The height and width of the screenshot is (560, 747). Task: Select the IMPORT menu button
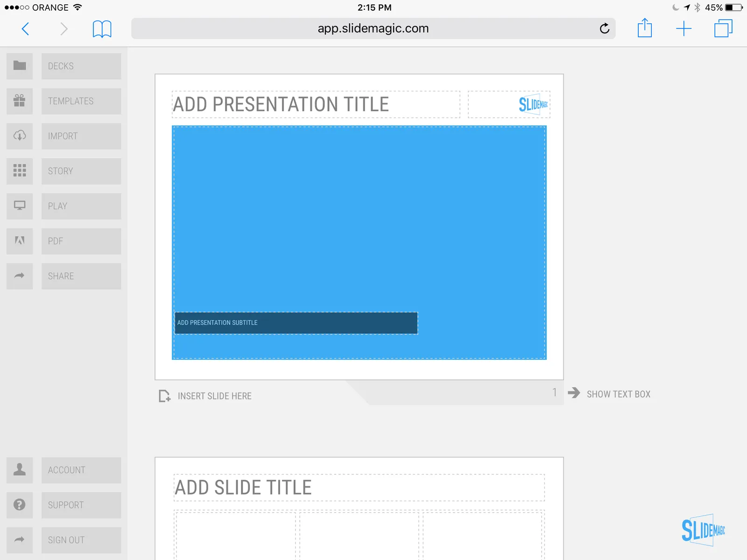[x=81, y=136]
